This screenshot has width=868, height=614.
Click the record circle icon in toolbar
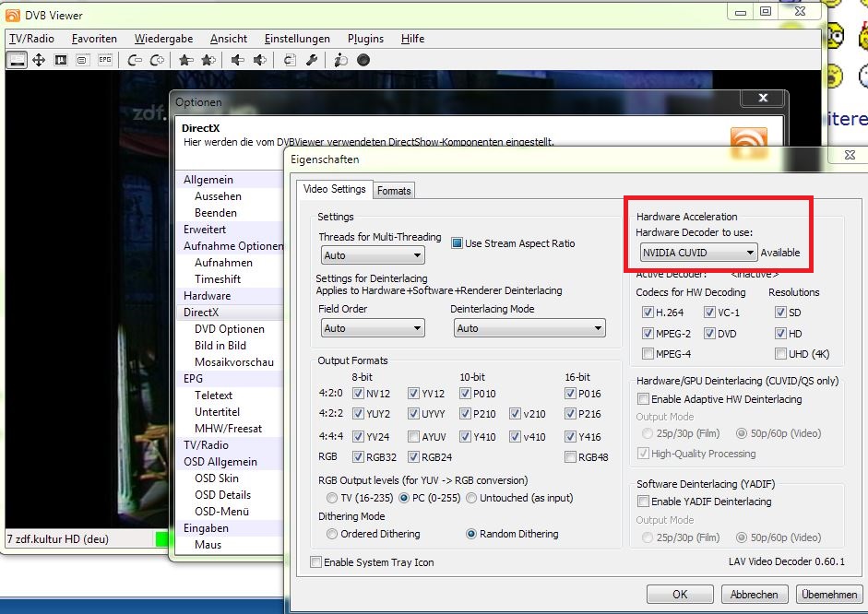[363, 60]
